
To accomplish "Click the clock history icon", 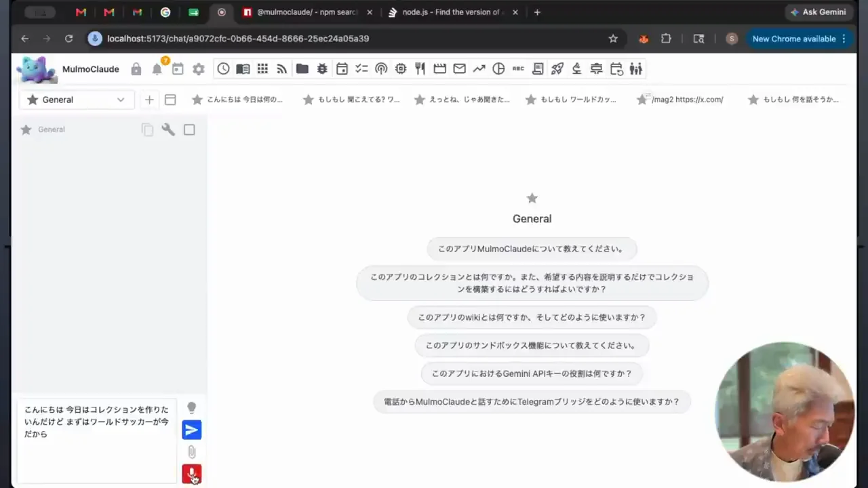I will (x=223, y=68).
